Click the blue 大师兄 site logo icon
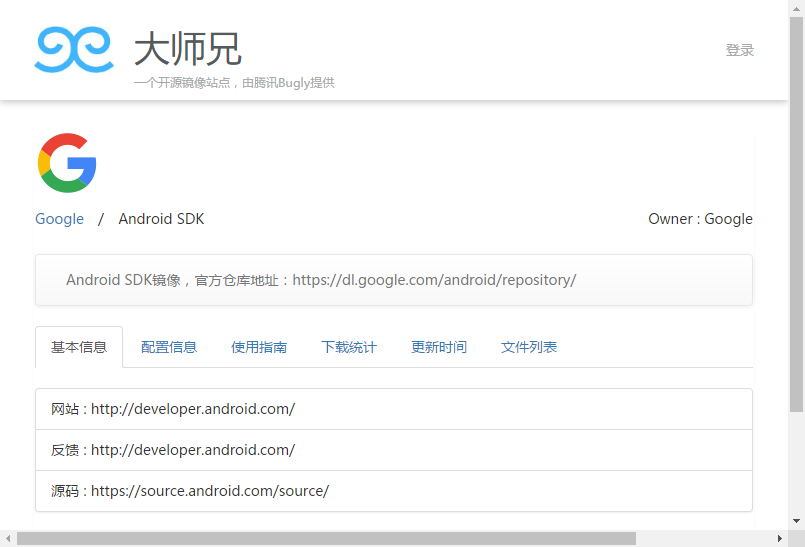805x547 pixels. point(74,49)
